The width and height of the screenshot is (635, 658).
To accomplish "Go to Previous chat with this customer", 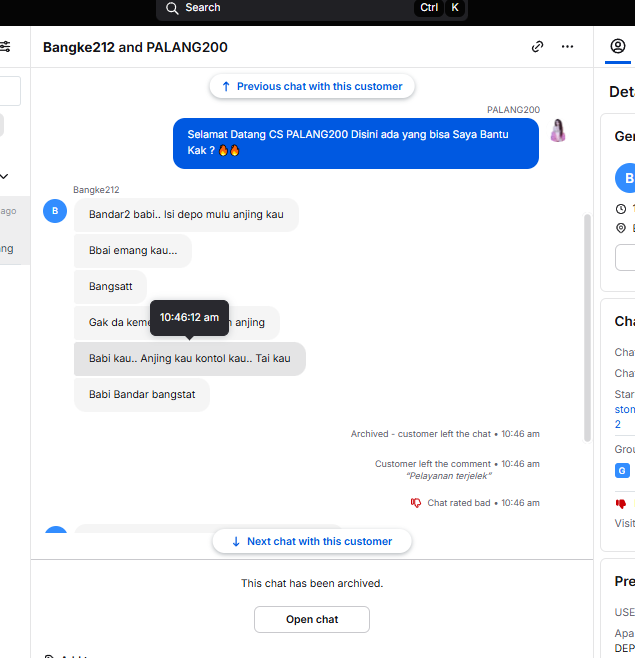I will pos(312,86).
